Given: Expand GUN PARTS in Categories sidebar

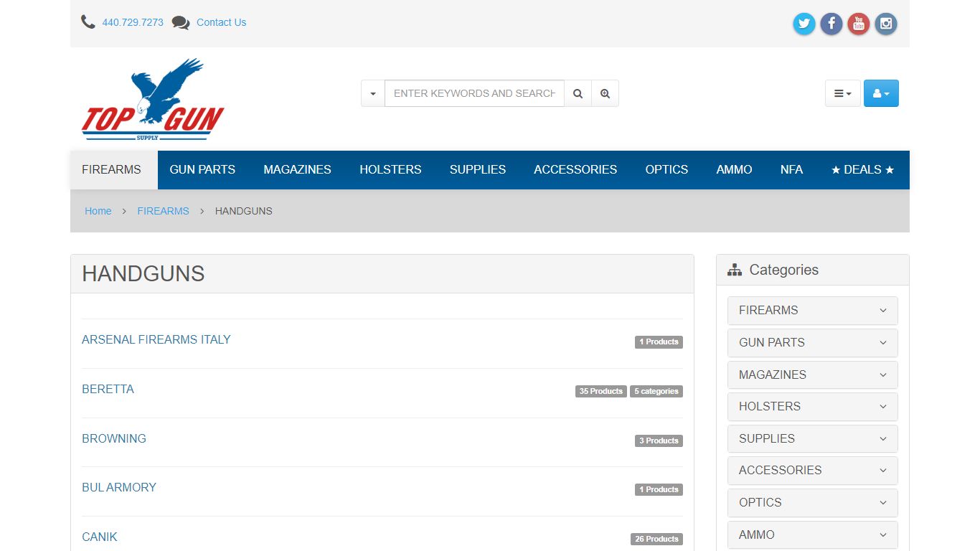Looking at the screenshot, I should (813, 343).
